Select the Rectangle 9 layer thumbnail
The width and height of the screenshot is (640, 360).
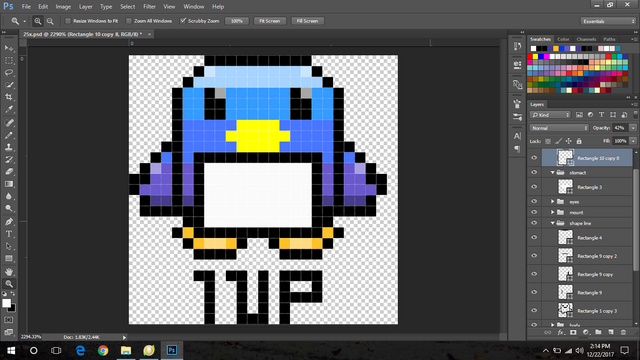click(x=565, y=292)
